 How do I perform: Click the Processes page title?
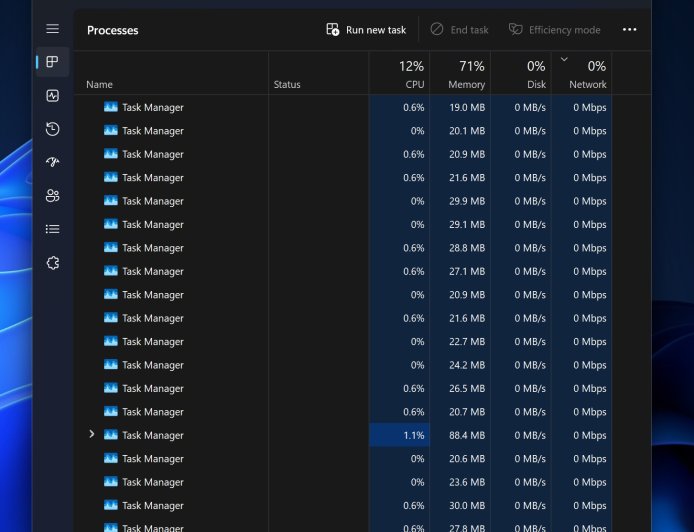click(x=112, y=30)
